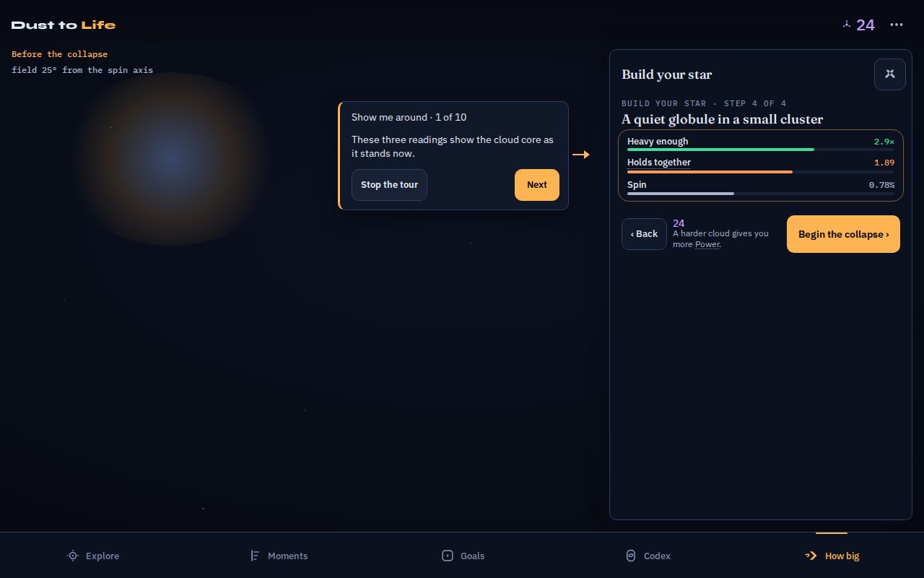Switch to the Moments tab
Viewport: 924px width, 578px height.
[278, 556]
